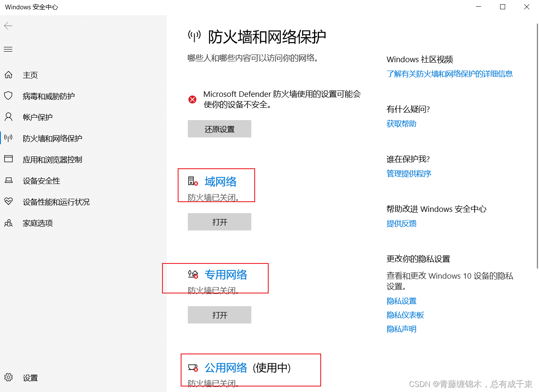Select the 设备安全性 laptop icon
Viewport: 539px width, 392px height.
8,181
